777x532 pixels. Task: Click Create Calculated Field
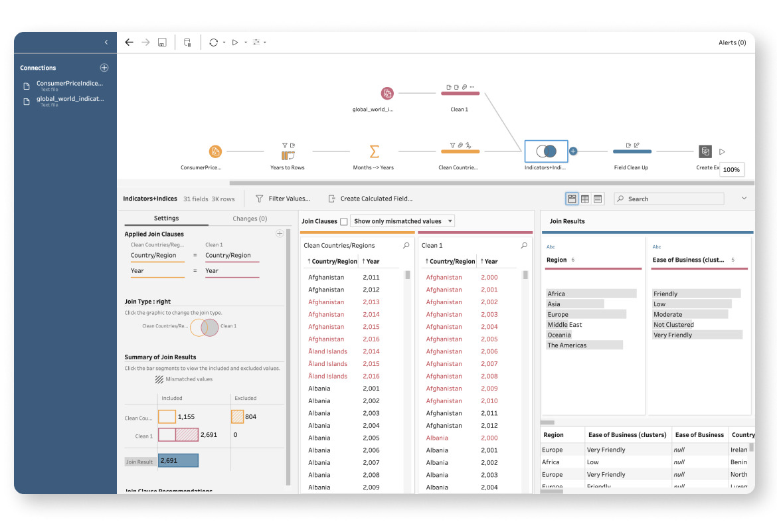(376, 198)
